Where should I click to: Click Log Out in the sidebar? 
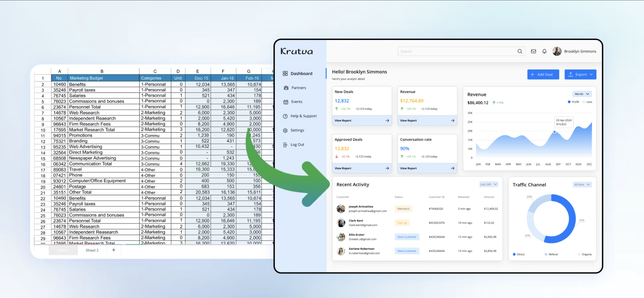[293, 145]
